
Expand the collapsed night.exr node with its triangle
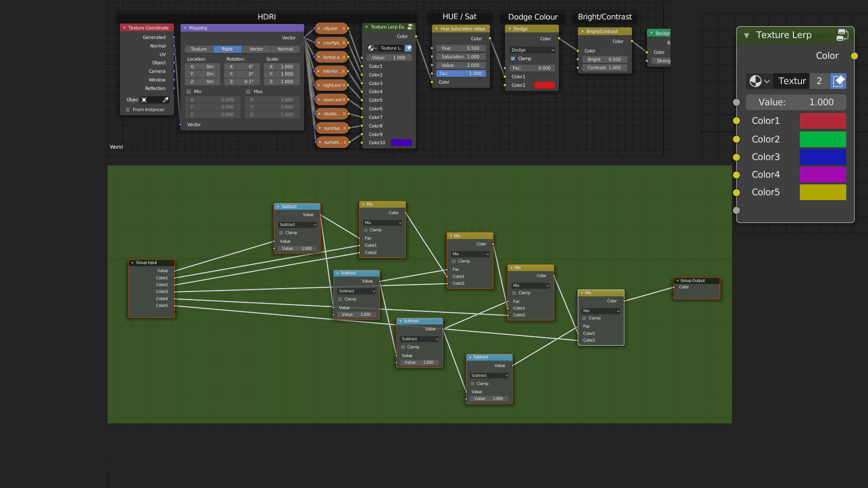click(x=320, y=85)
